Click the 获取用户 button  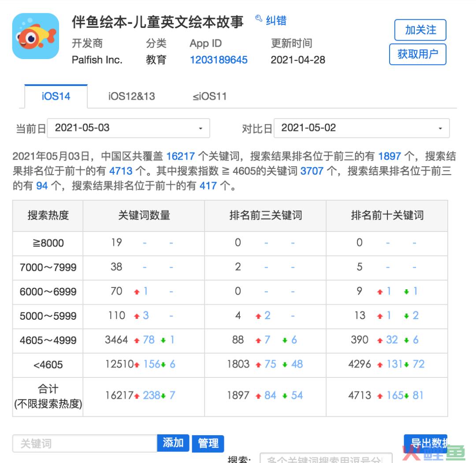tap(418, 54)
